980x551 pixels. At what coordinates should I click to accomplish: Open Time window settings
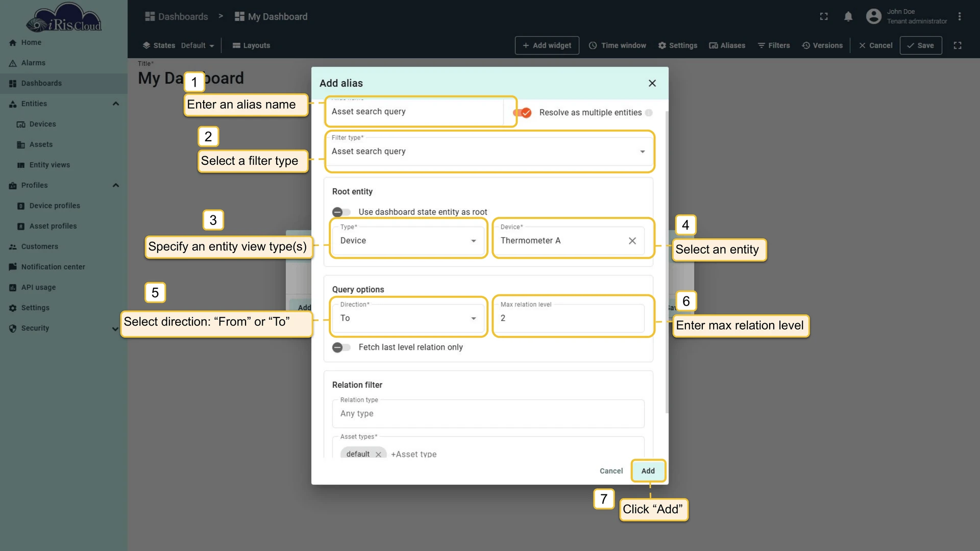tap(617, 45)
